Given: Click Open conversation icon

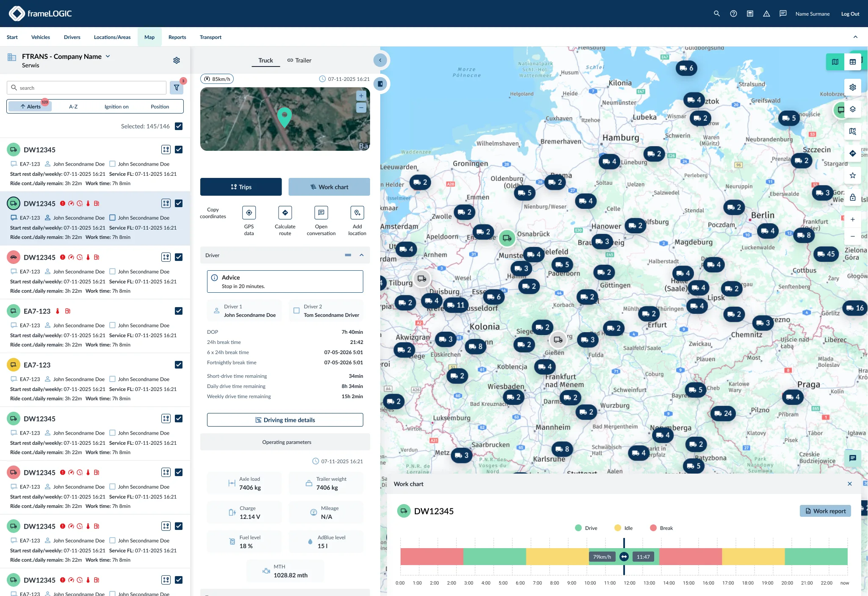Looking at the screenshot, I should point(321,213).
